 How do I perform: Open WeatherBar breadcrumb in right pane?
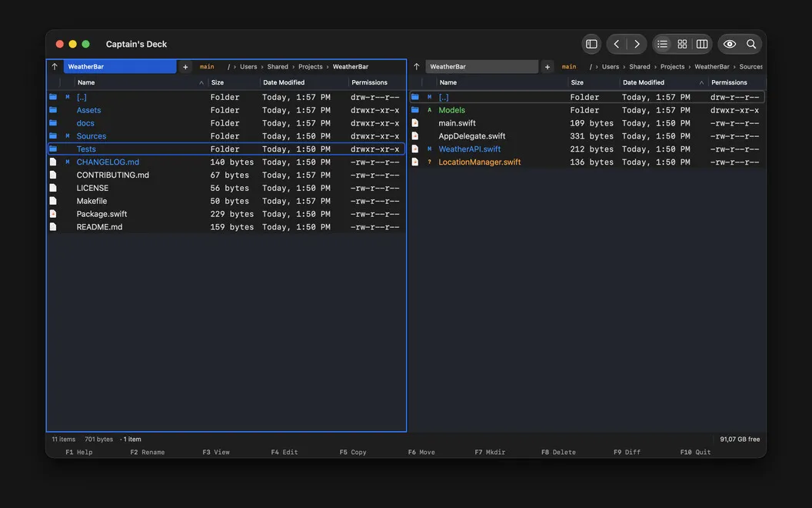click(x=711, y=66)
